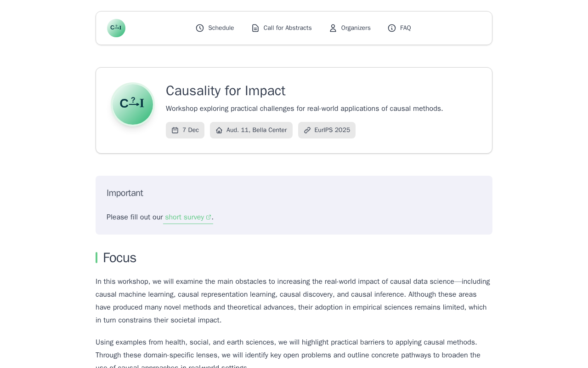Click the document icon beside Call for Abstracts
This screenshot has height=368, width=588.
255,28
